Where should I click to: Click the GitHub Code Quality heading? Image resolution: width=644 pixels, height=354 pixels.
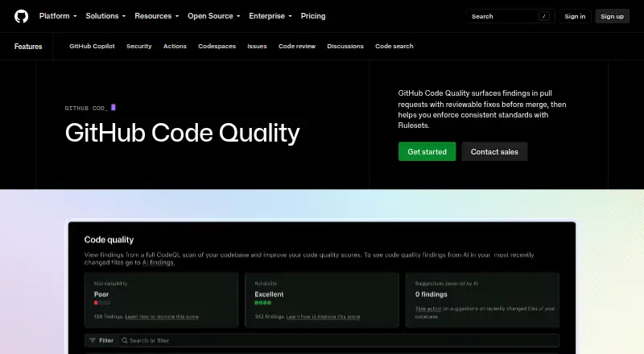[183, 133]
